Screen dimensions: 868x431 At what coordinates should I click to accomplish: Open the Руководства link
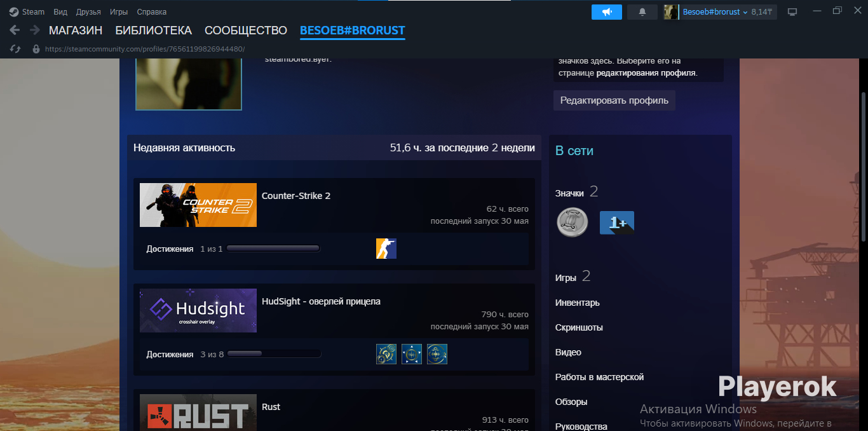click(x=581, y=427)
